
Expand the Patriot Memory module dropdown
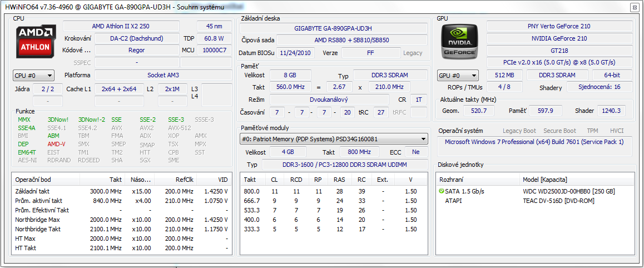[x=334, y=139]
